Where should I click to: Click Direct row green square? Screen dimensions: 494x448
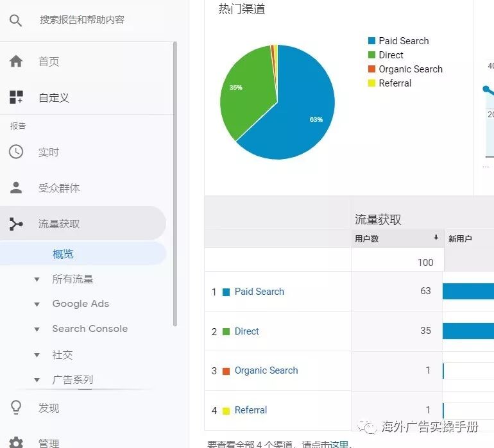pyautogui.click(x=226, y=332)
